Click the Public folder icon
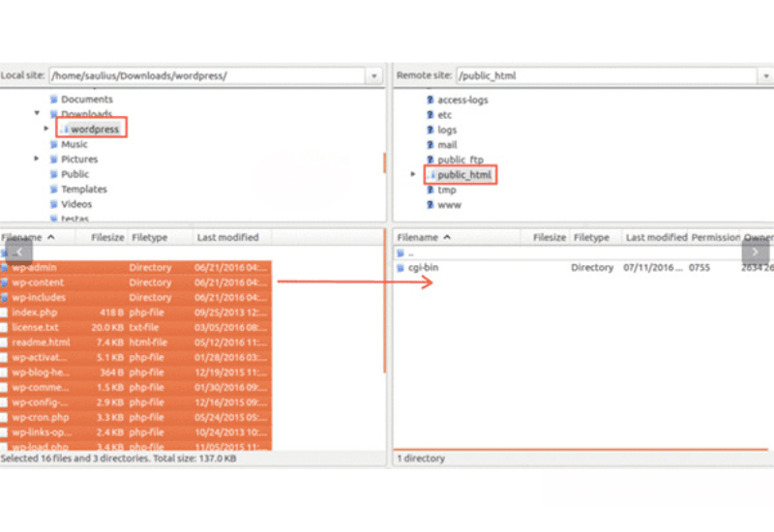The height and width of the screenshot is (532, 774). click(54, 174)
